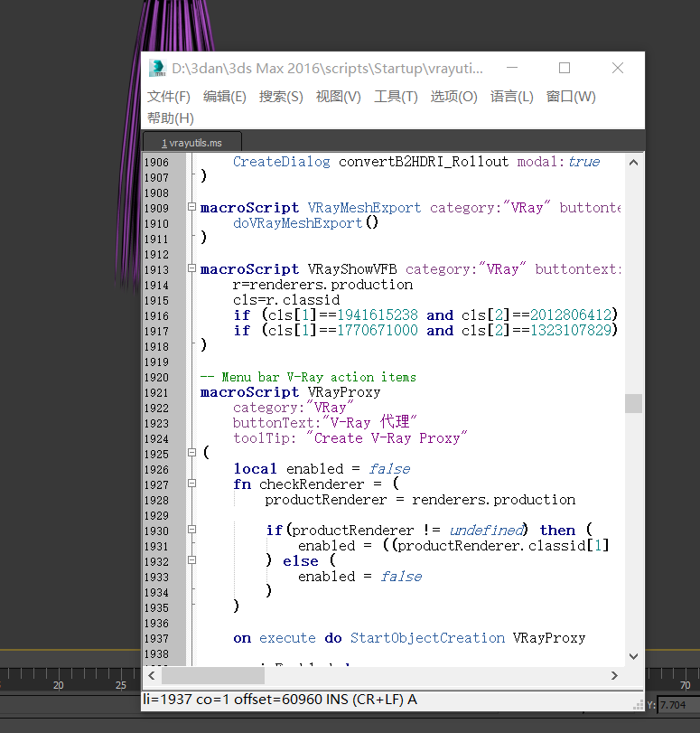Collapse fold marker at line 1925

click(x=191, y=453)
